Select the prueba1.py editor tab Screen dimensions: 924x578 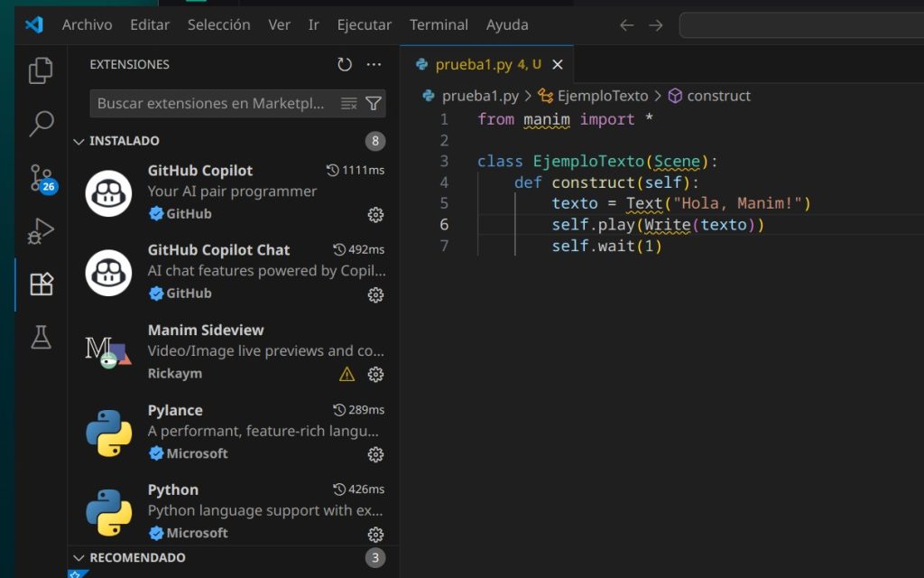point(475,64)
